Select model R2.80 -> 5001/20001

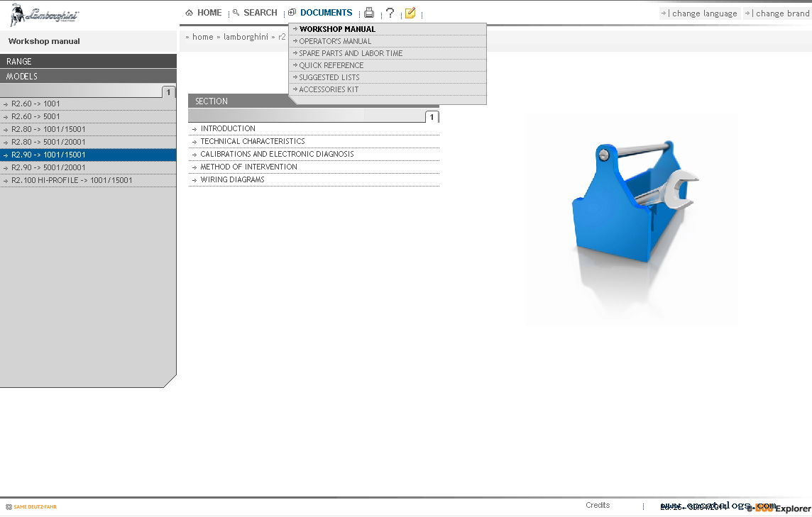(x=88, y=142)
